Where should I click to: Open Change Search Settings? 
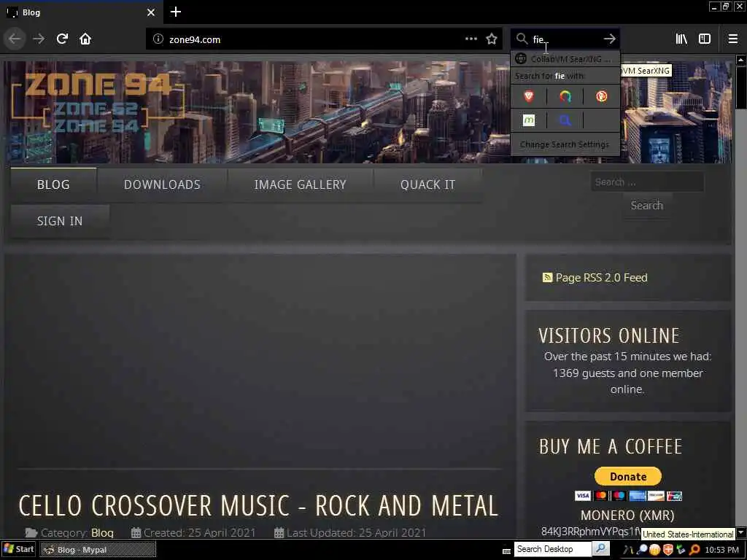(x=565, y=144)
